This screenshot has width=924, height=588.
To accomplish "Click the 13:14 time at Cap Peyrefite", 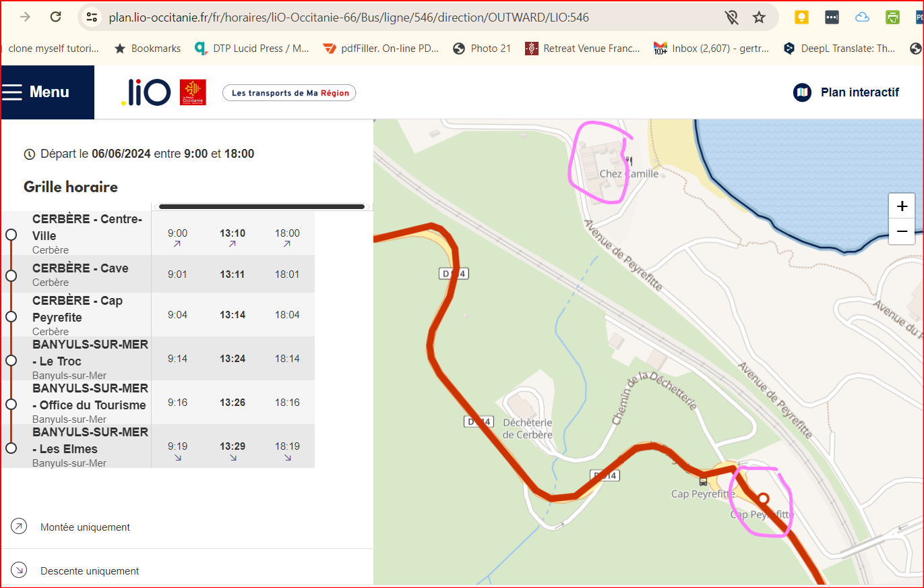I will (x=233, y=315).
